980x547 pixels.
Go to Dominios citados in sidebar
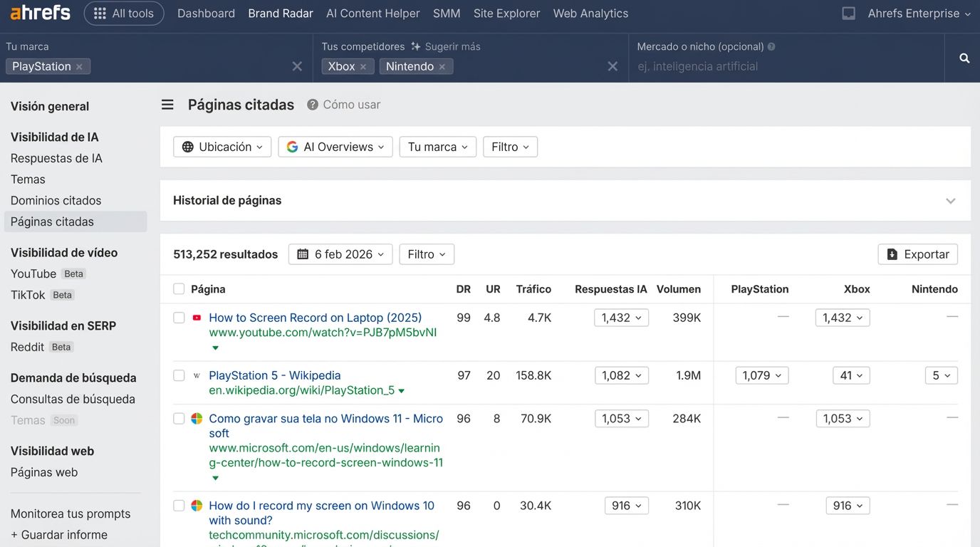click(x=56, y=201)
